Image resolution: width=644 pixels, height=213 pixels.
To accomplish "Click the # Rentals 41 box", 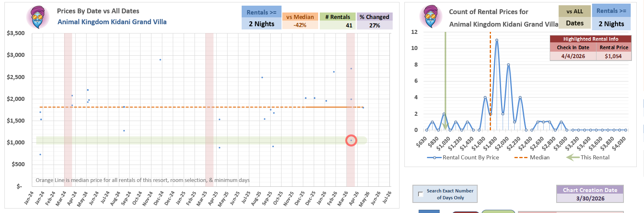I will pos(338,21).
